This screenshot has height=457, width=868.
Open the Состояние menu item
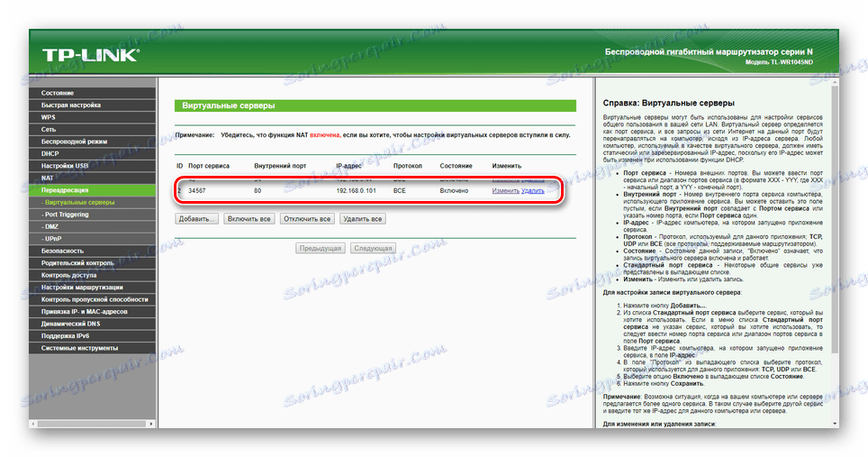[x=93, y=93]
